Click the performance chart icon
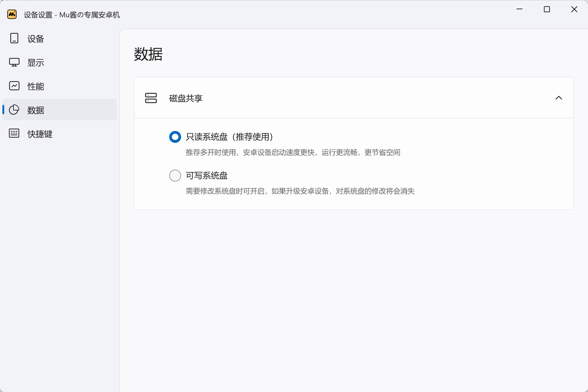Image resolution: width=588 pixels, height=392 pixels. tap(14, 86)
